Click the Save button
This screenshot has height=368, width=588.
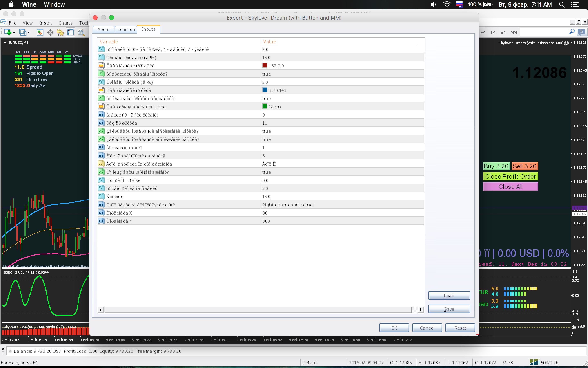pyautogui.click(x=449, y=309)
